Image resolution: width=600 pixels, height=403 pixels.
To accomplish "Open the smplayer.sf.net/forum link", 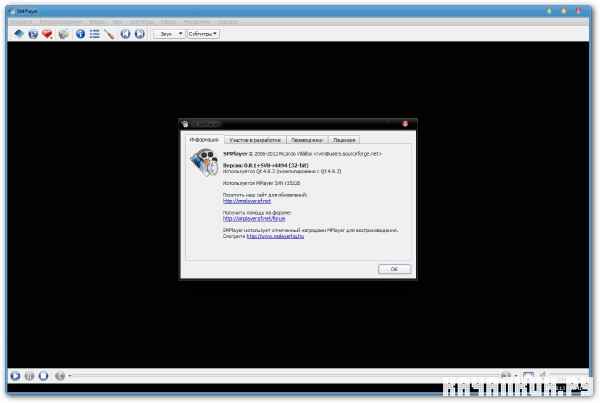I will tap(254, 219).
